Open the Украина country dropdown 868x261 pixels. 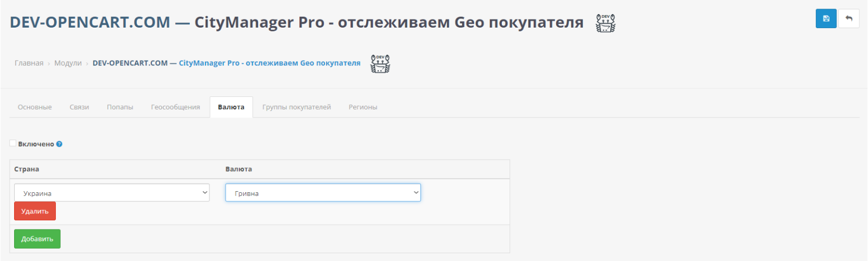coord(112,193)
